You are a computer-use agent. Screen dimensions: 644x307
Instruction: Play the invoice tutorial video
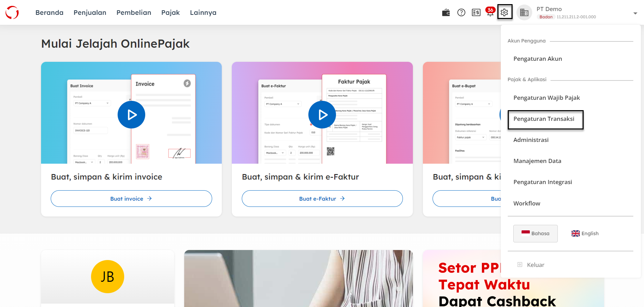point(131,115)
